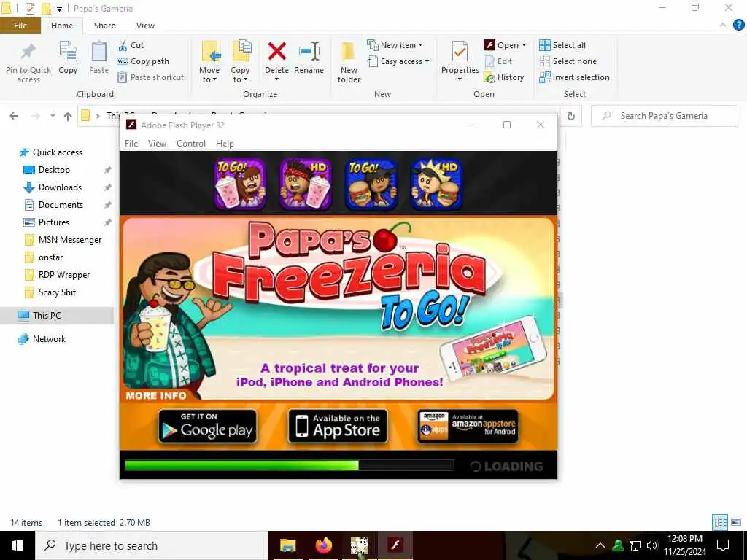Open file History from ribbon
This screenshot has height=560, width=747.
(504, 77)
